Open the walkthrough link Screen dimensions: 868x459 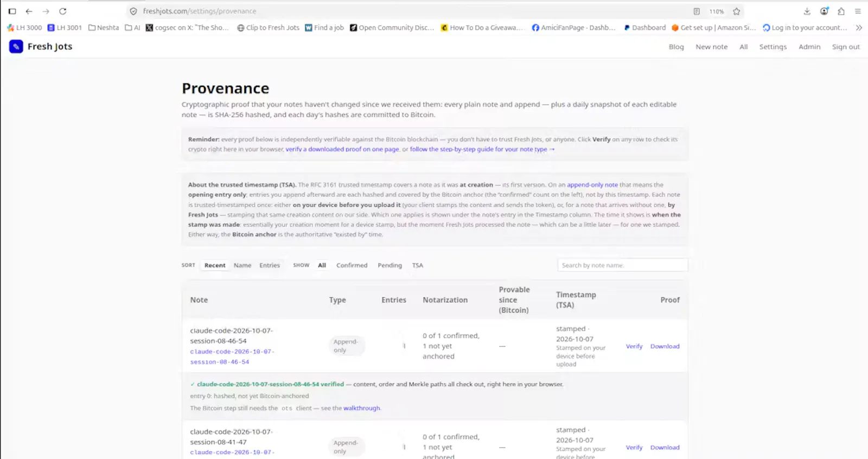click(361, 408)
